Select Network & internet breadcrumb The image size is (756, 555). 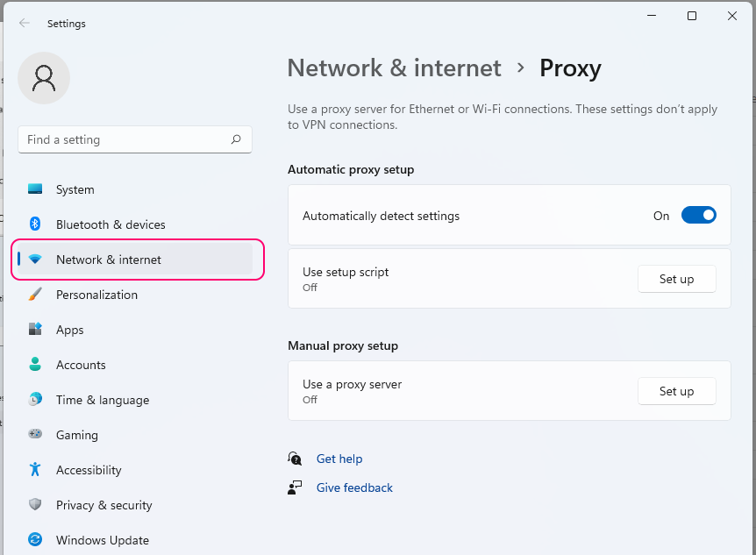(x=394, y=68)
